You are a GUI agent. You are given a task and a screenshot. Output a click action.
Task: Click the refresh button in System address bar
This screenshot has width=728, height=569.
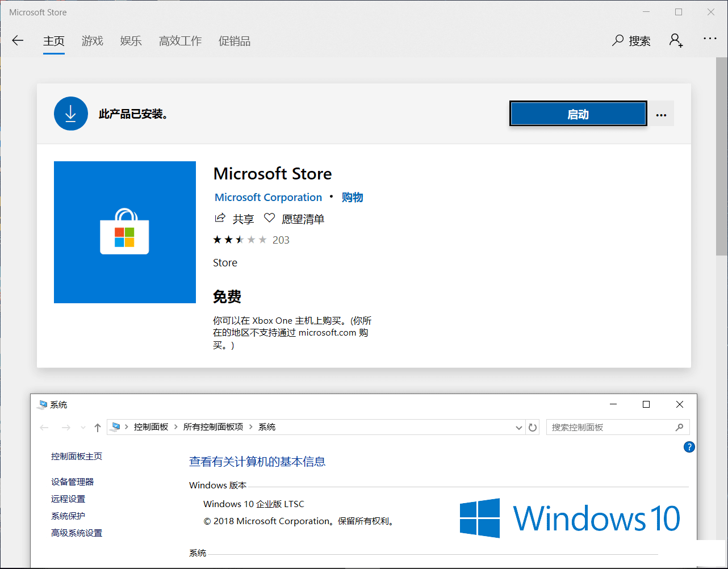[533, 427]
